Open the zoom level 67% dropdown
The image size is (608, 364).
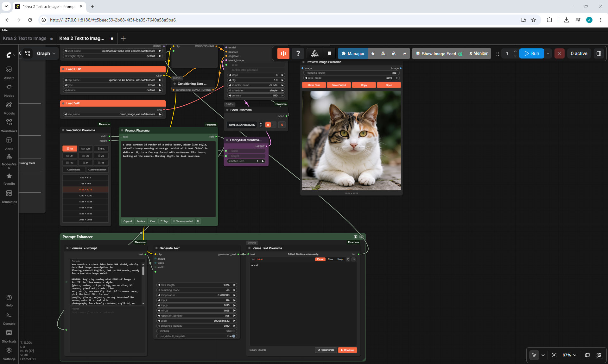[x=569, y=355]
